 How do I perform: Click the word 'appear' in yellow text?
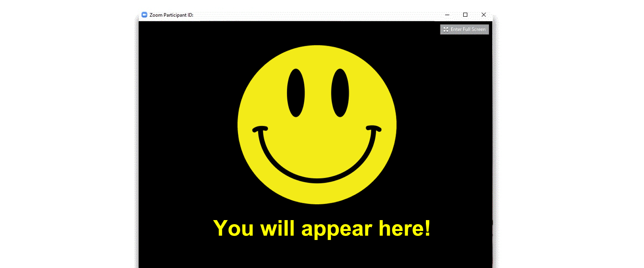coord(337,228)
